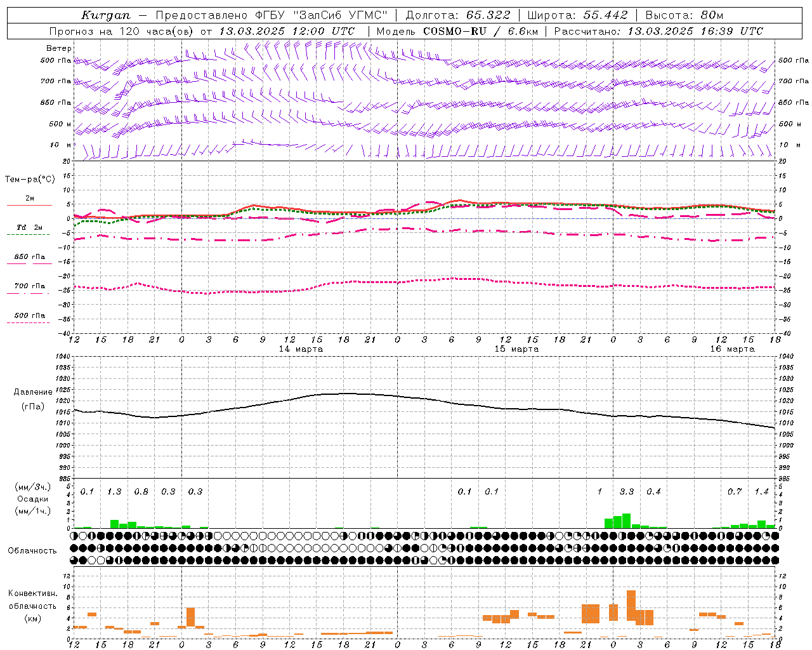Click the '(гПа)' unit label under Давление
Image resolution: width=812 pixels, height=650 pixels.
[33, 407]
